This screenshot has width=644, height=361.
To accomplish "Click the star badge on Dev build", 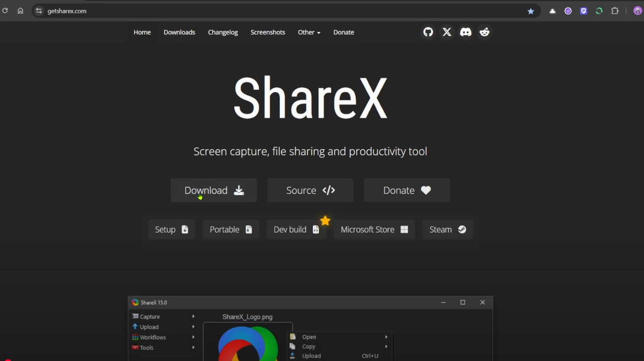I will pos(325,221).
